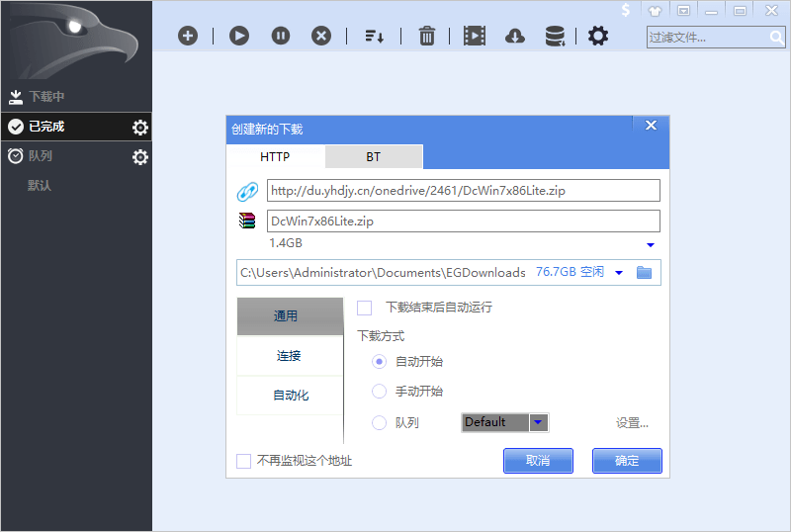The width and height of the screenshot is (791, 532).
Task: Check the 不再监视这个地址 checkbox
Action: [244, 461]
